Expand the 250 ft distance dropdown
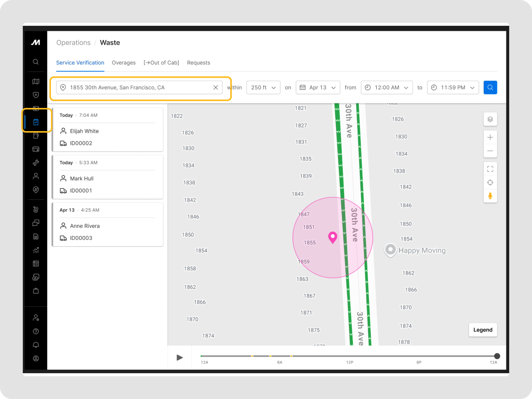The height and width of the screenshot is (399, 532). click(x=263, y=87)
